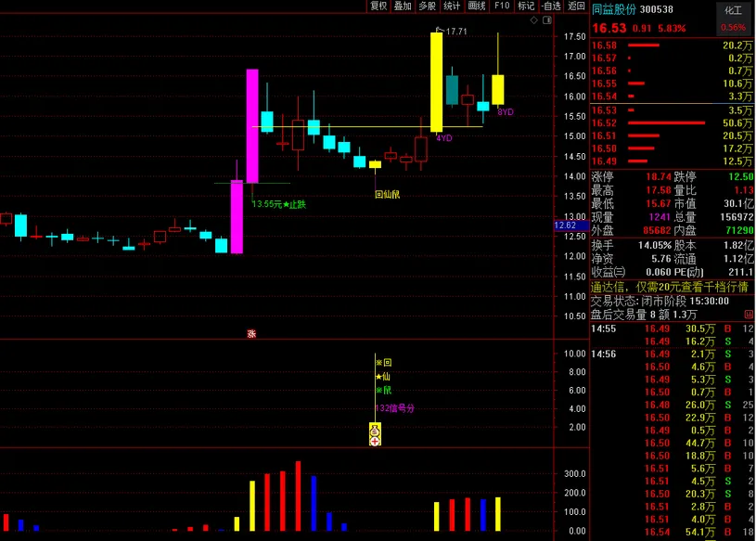Click the 叠加 overlay button
Screen dimensions: 756x541
click(x=403, y=6)
